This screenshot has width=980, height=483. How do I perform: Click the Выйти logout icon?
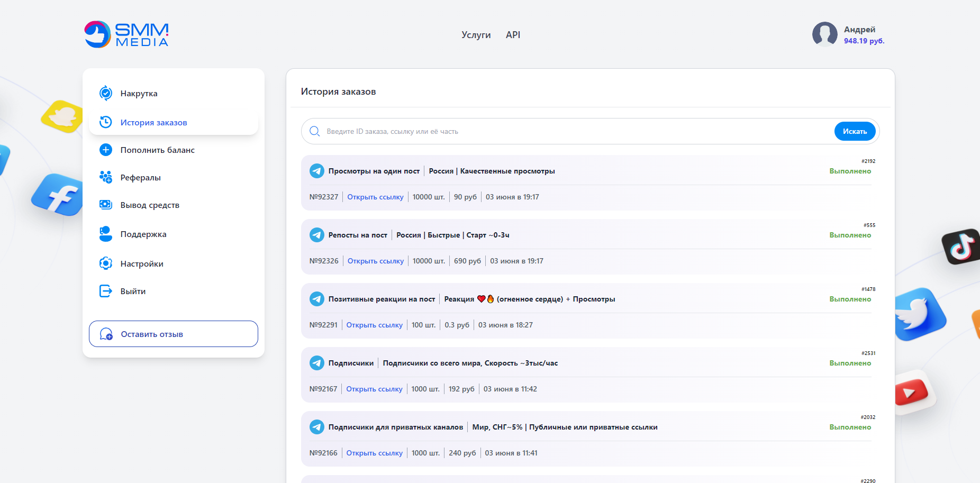(x=106, y=291)
